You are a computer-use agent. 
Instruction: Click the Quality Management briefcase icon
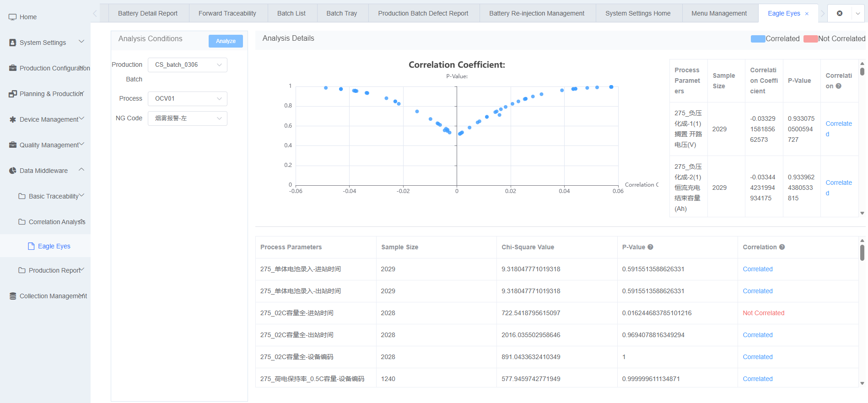(x=13, y=145)
